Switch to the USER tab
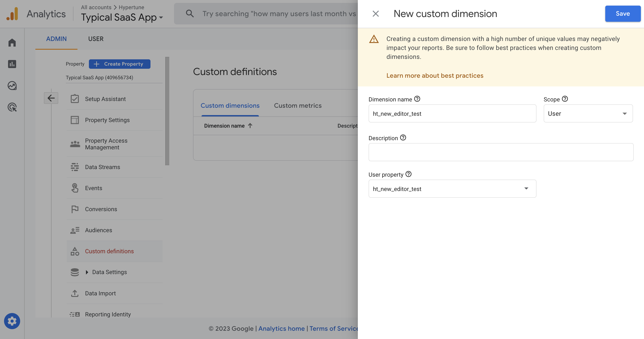This screenshot has height=339, width=644. [x=96, y=39]
